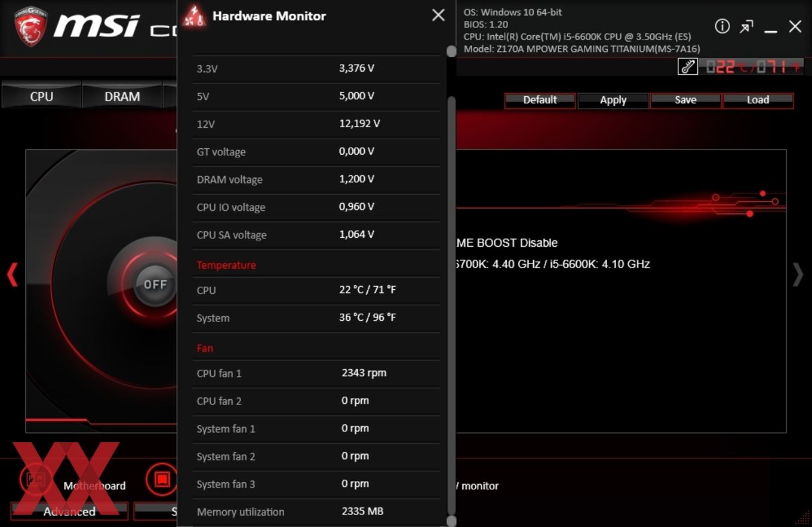Click the monitor label in bottom bar
The width and height of the screenshot is (812, 527).
point(480,486)
